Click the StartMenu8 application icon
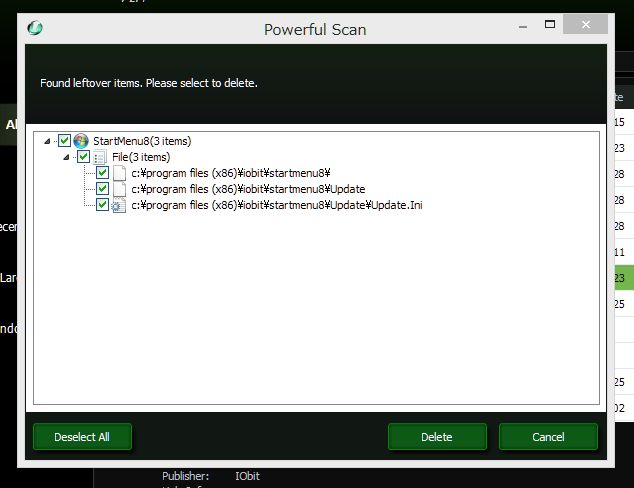 pyautogui.click(x=81, y=141)
